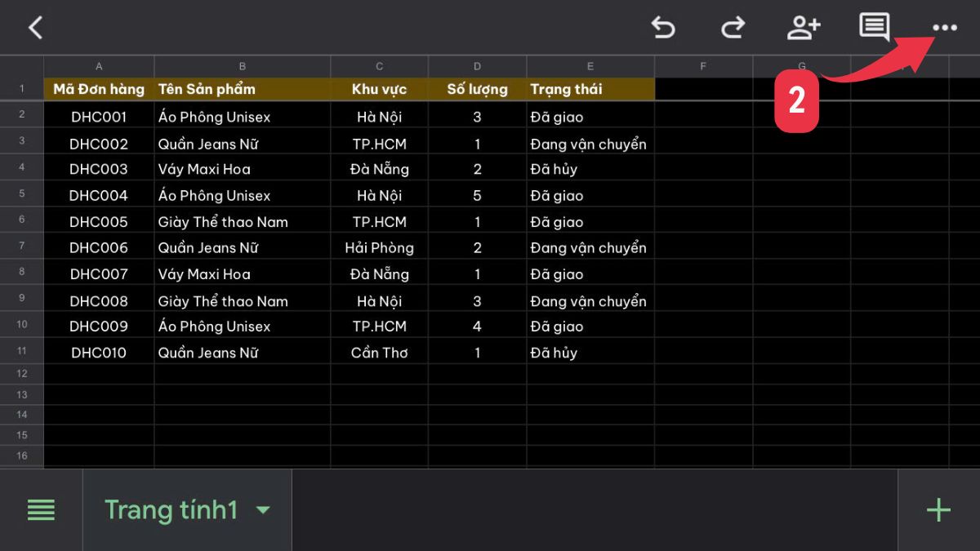Tap the back arrow to exit spreadsheet
Image resolution: width=980 pixels, height=551 pixels.
pos(34,27)
